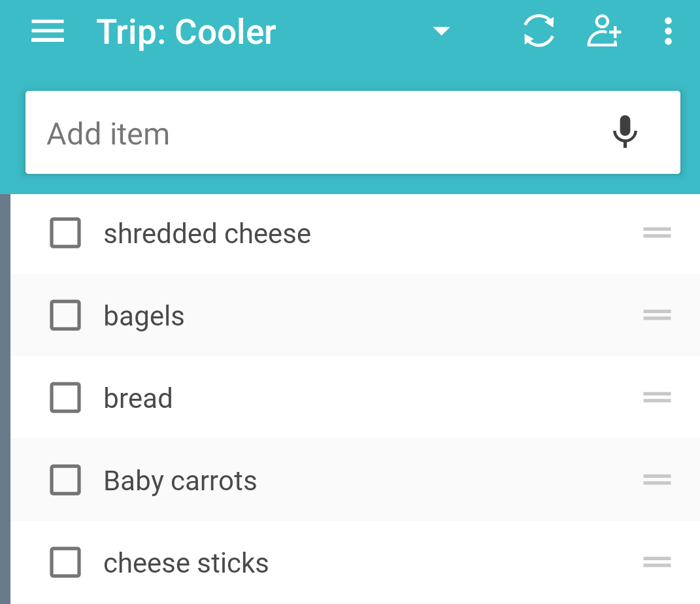Mark bread as done

65,397
